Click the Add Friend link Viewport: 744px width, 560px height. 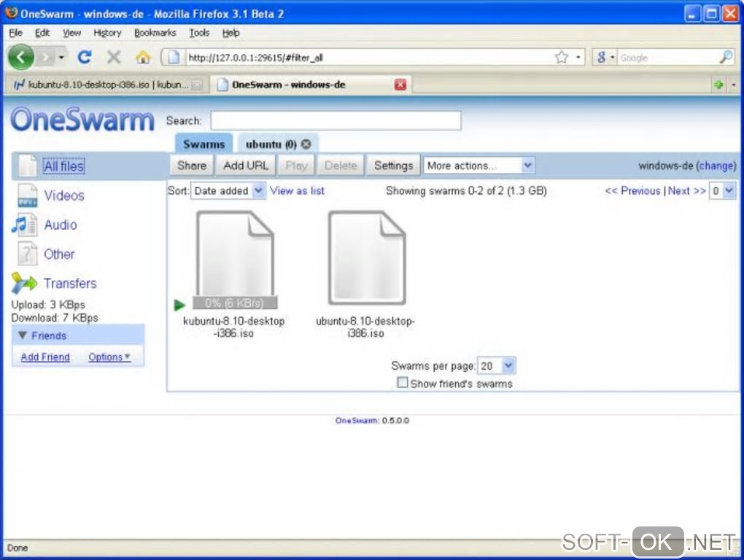[x=45, y=357]
